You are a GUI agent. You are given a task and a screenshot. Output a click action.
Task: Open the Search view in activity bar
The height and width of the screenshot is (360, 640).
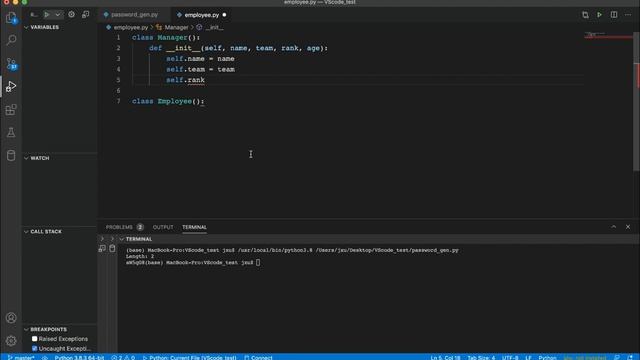click(x=11, y=40)
